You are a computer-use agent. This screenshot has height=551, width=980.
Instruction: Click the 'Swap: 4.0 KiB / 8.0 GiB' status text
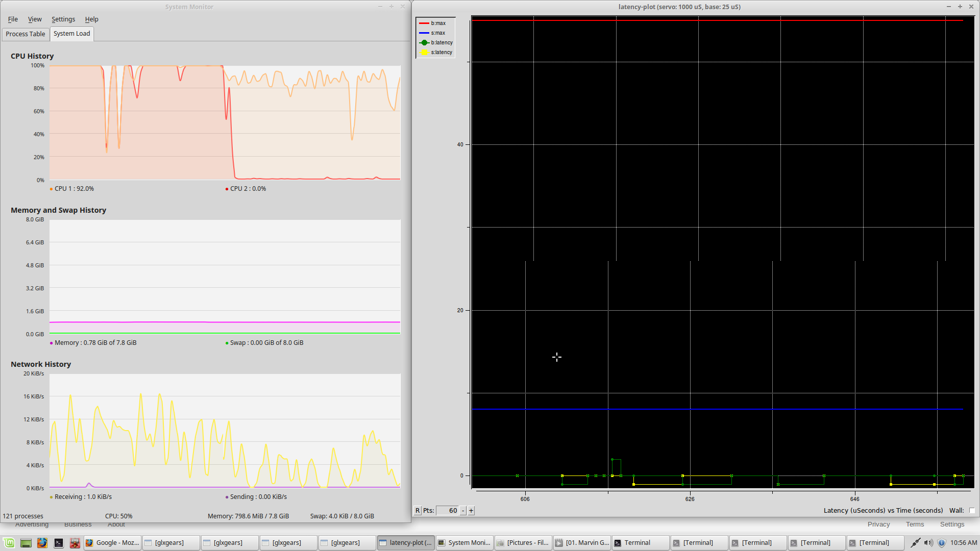342,516
